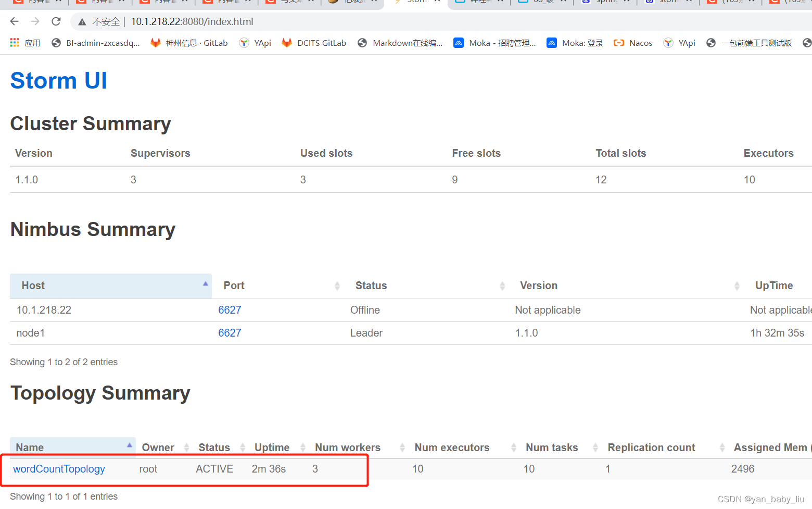Go back to the previous page
The width and height of the screenshot is (812, 509).
pos(14,21)
